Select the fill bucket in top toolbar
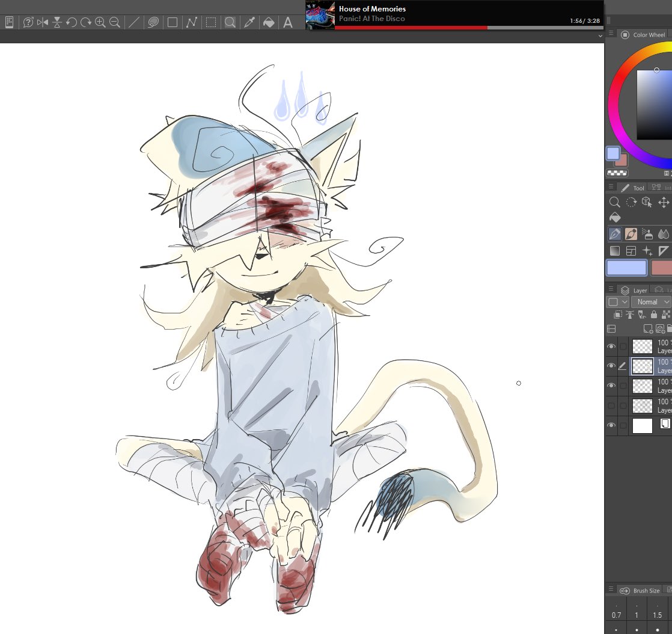 tap(269, 22)
